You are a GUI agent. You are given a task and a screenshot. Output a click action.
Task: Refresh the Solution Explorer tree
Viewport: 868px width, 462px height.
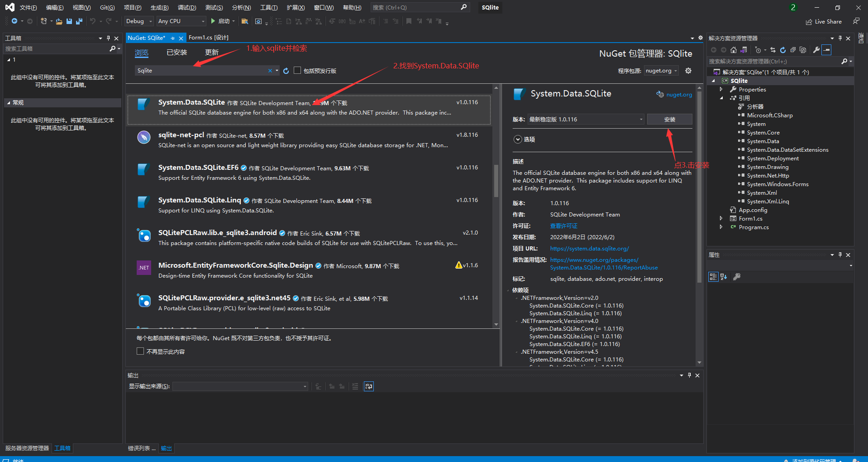[783, 50]
